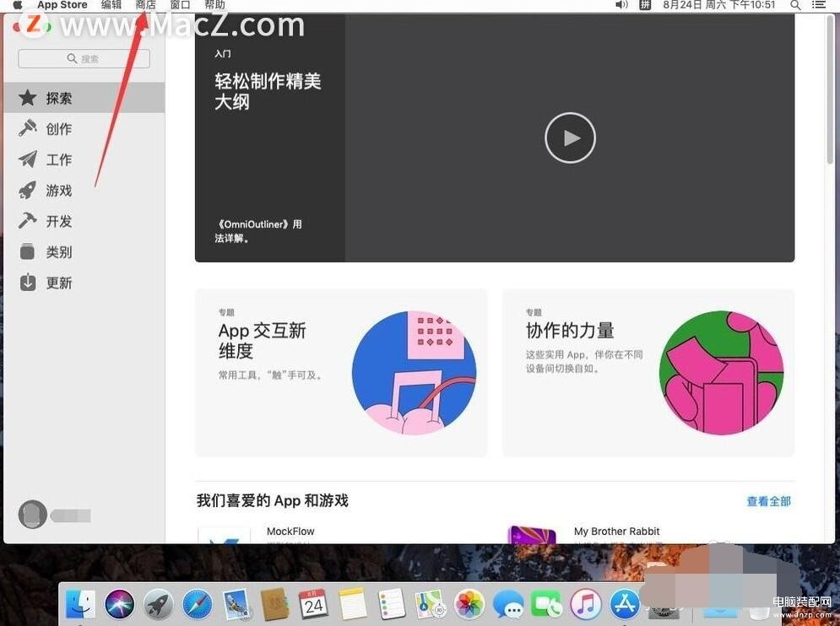
Task: Go to the 工作 (Work) category
Action: pos(58,159)
